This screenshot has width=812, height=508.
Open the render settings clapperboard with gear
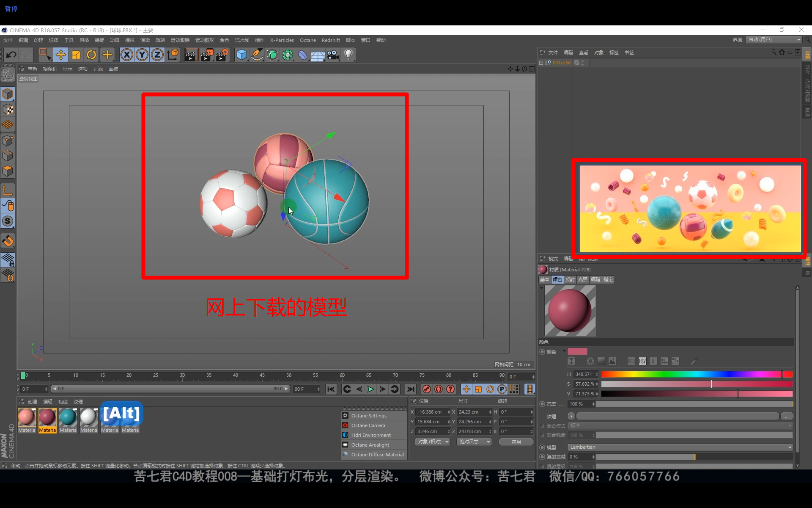[222, 55]
